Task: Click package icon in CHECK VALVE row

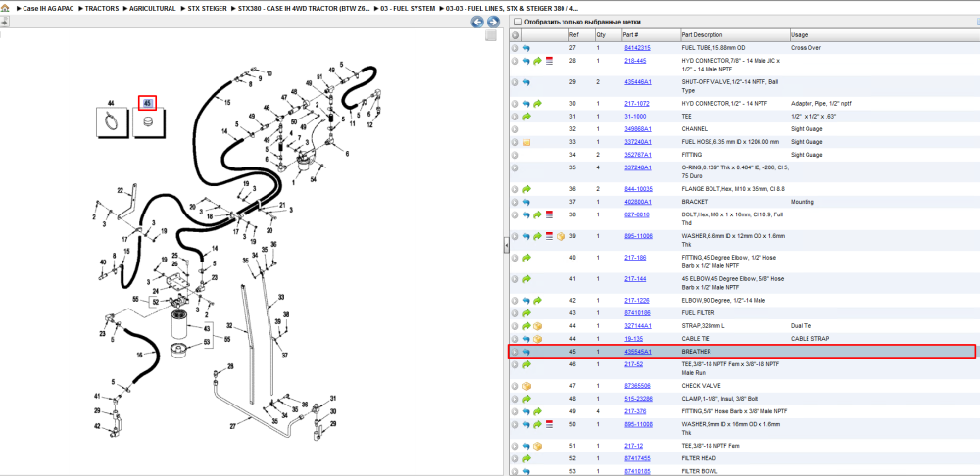Action: coord(526,386)
